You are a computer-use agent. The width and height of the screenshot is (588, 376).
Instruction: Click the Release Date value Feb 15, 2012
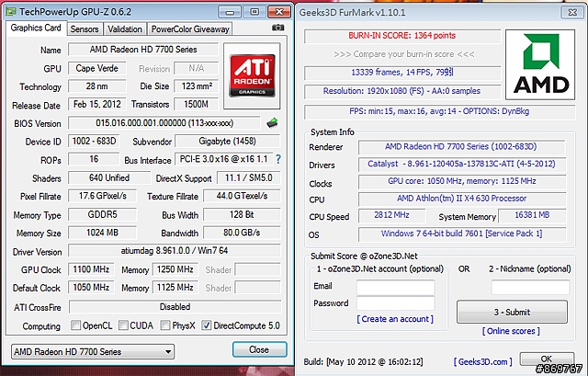(x=96, y=104)
